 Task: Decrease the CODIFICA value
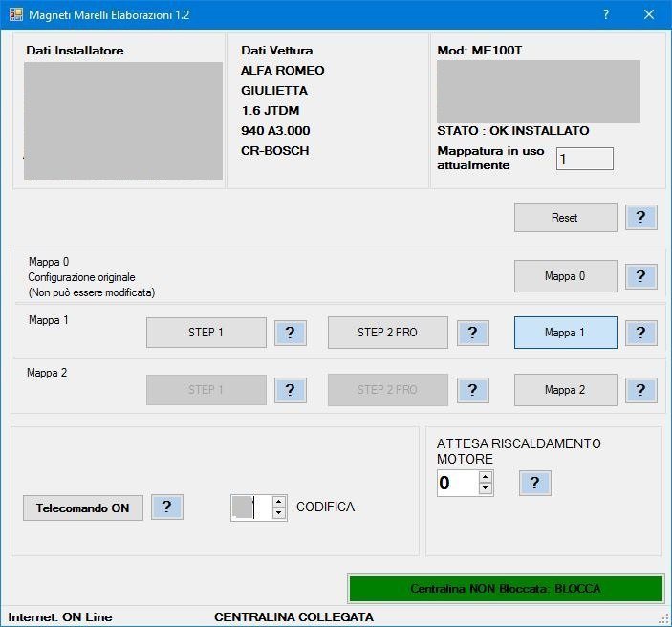(x=279, y=513)
